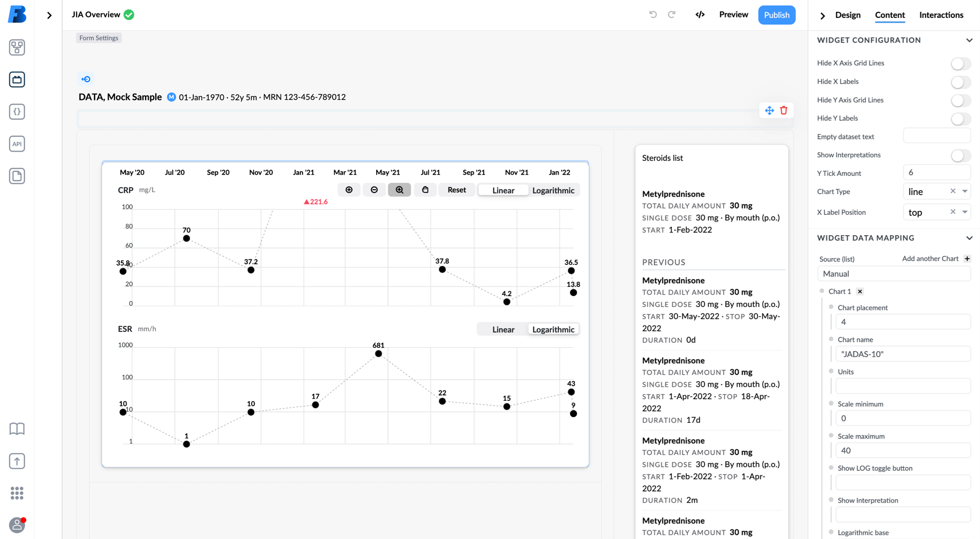Open the documents pages sidebar icon
Image resolution: width=980 pixels, height=539 pixels.
[x=17, y=176]
